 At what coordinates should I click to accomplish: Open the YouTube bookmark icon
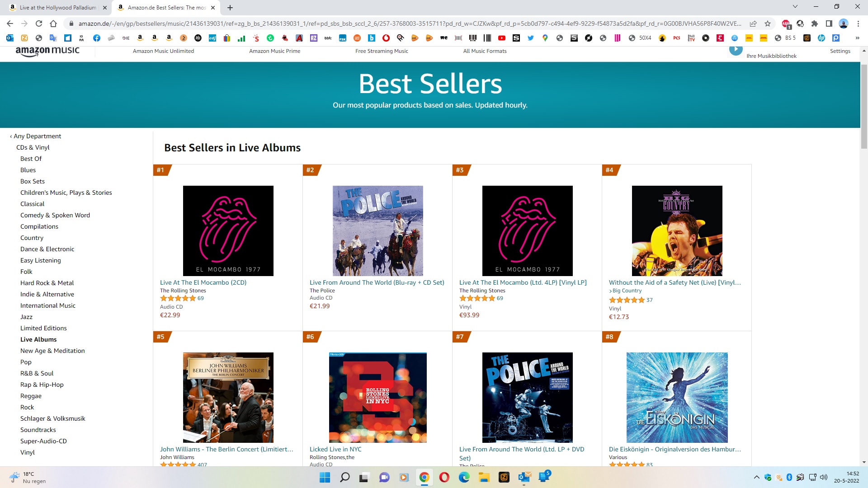(502, 38)
